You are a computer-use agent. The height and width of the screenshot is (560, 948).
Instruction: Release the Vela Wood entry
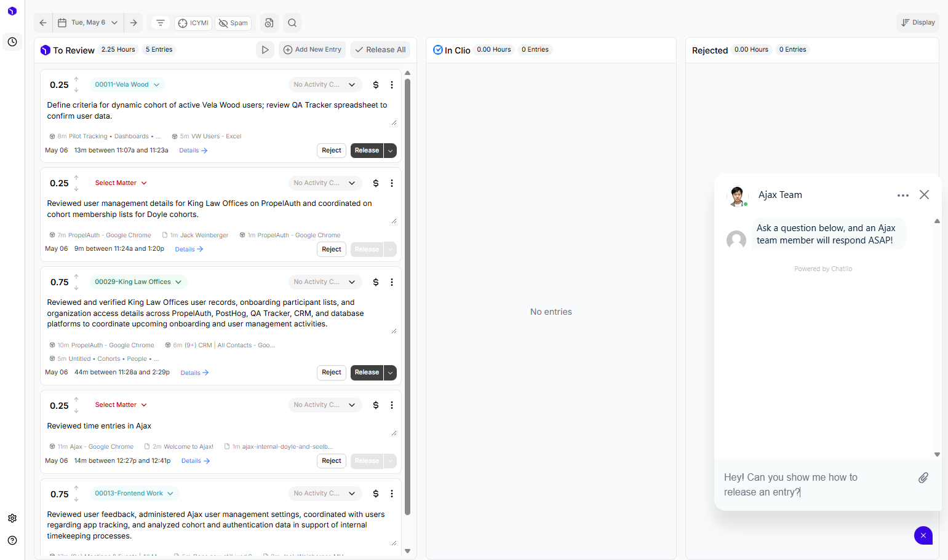[367, 151]
